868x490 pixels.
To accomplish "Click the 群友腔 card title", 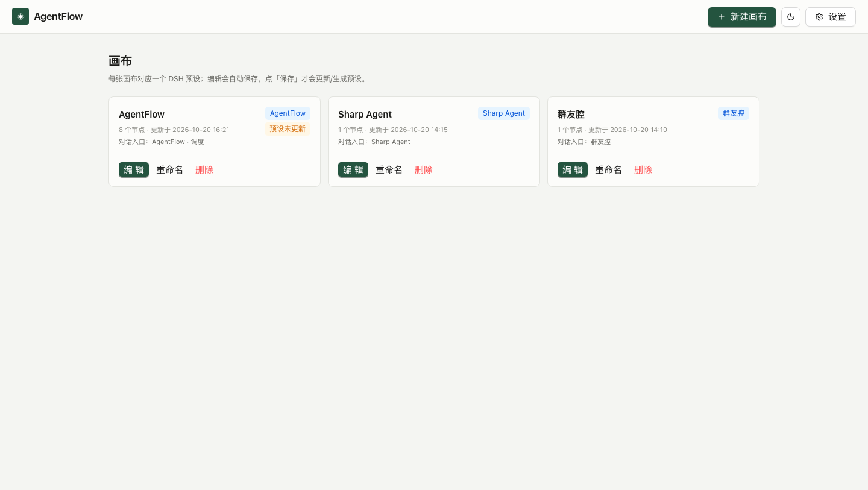I will (x=571, y=115).
